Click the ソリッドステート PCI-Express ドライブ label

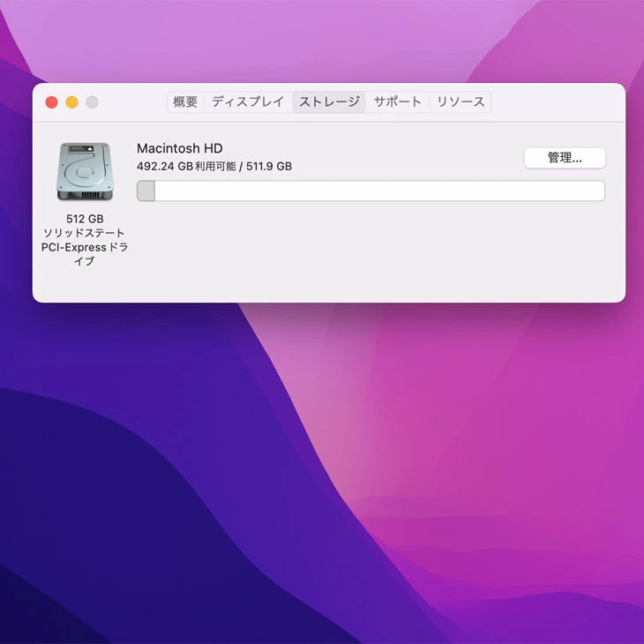tap(85, 247)
